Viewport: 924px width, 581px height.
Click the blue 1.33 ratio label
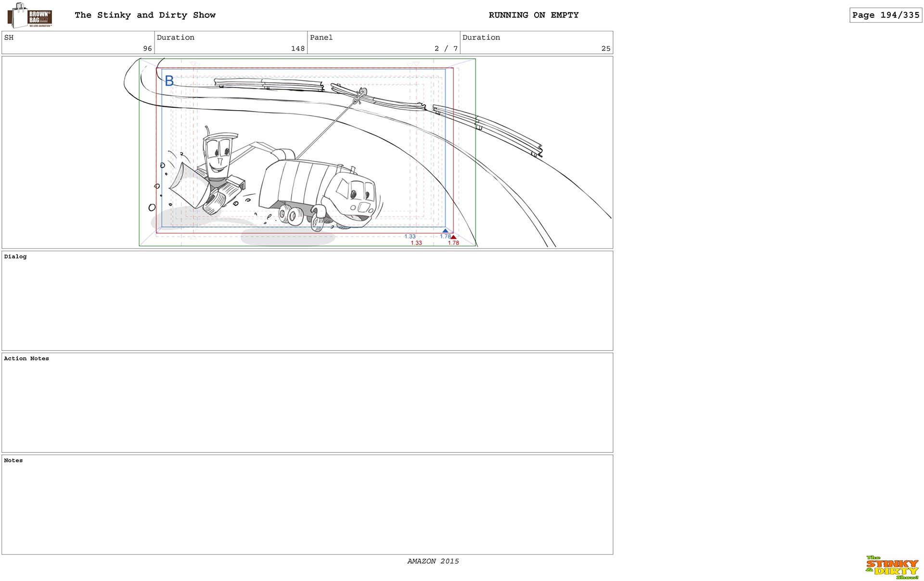coord(410,237)
